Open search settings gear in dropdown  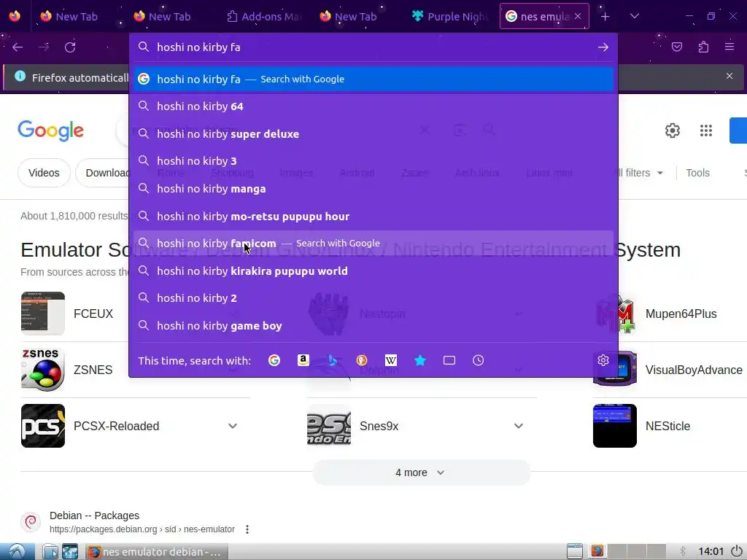(603, 360)
